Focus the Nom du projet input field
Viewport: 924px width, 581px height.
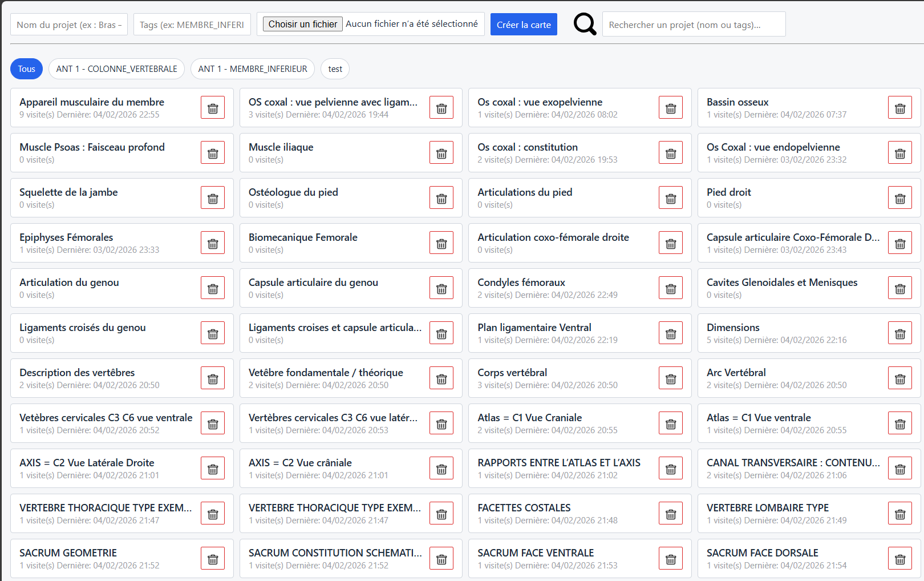[69, 25]
